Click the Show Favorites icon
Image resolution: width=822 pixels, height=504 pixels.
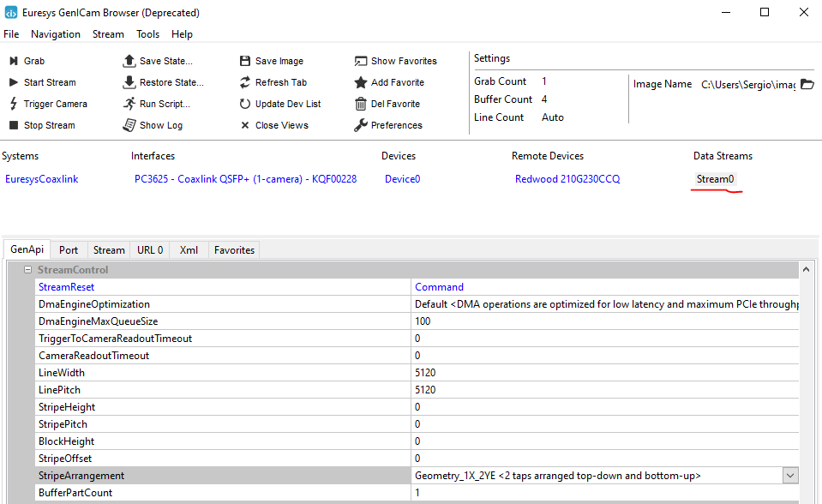(x=361, y=62)
